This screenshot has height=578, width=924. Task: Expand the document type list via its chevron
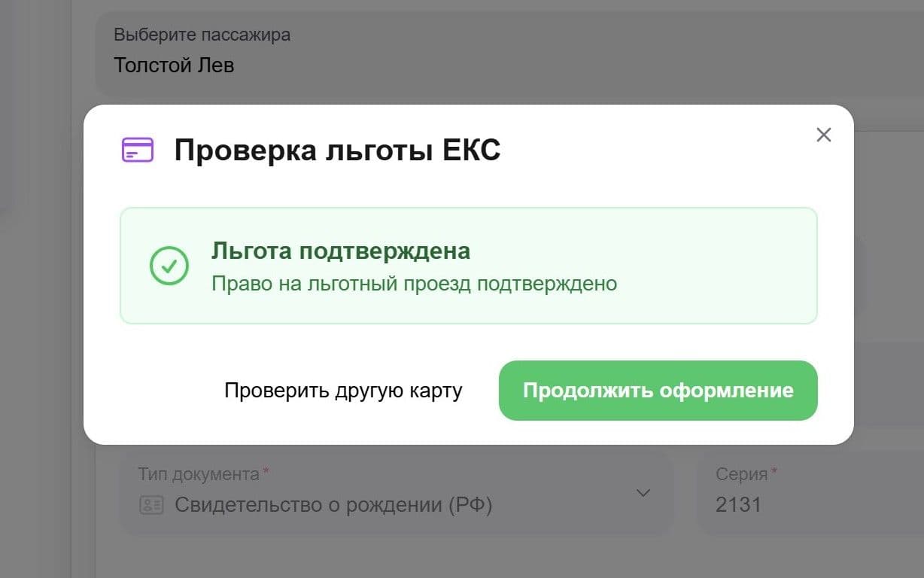(x=643, y=493)
